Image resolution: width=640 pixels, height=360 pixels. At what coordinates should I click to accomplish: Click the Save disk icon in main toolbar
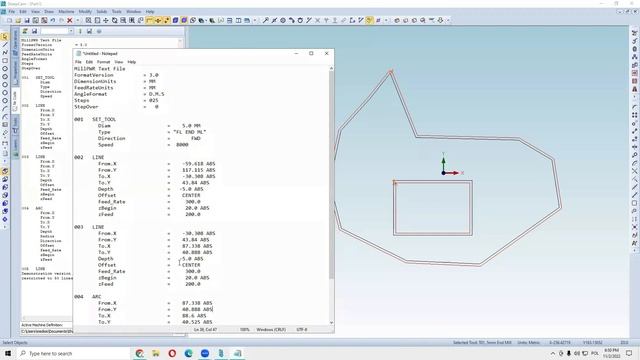tap(27, 20)
